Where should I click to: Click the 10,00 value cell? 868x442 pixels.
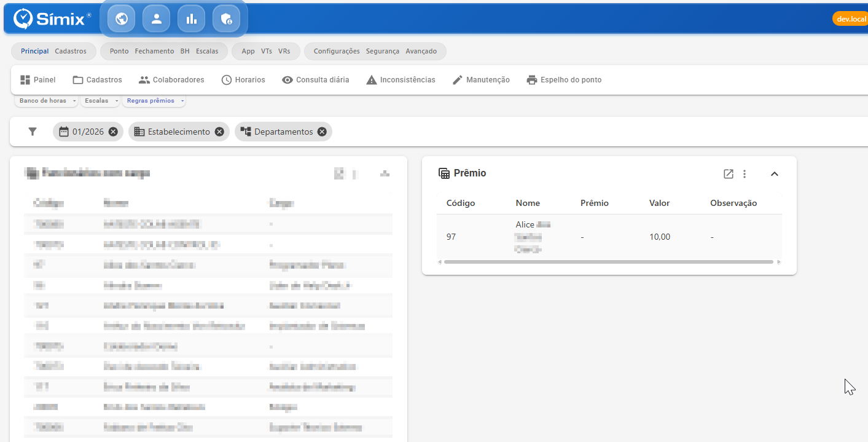click(x=660, y=237)
